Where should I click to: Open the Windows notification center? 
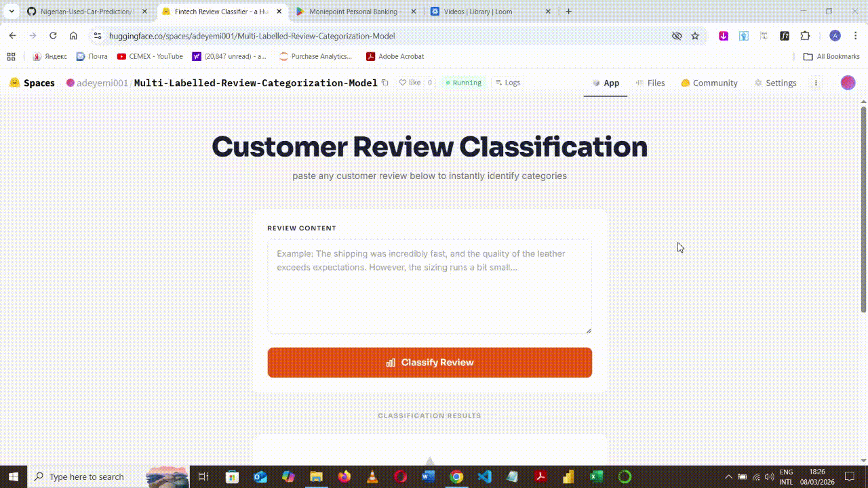850,476
